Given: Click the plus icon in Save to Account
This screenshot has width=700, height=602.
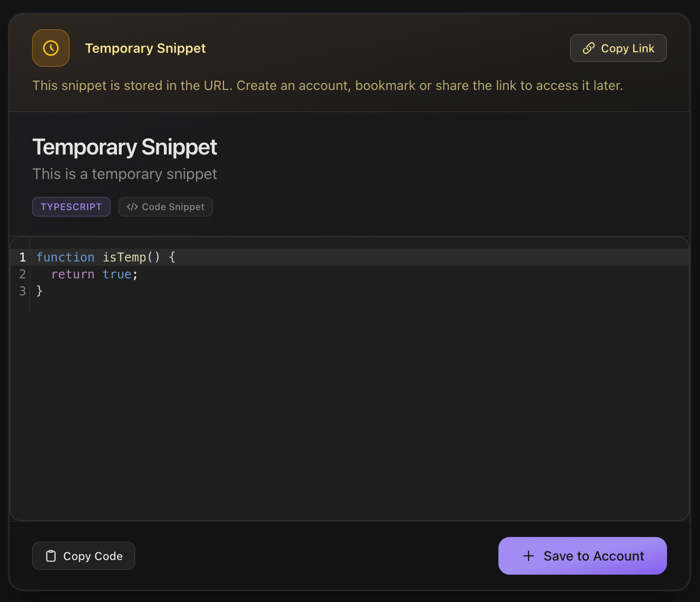Looking at the screenshot, I should [529, 556].
